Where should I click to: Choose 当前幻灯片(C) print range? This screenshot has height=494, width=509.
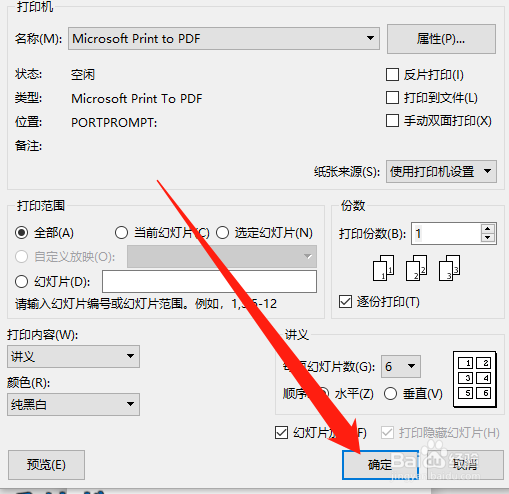click(x=121, y=233)
